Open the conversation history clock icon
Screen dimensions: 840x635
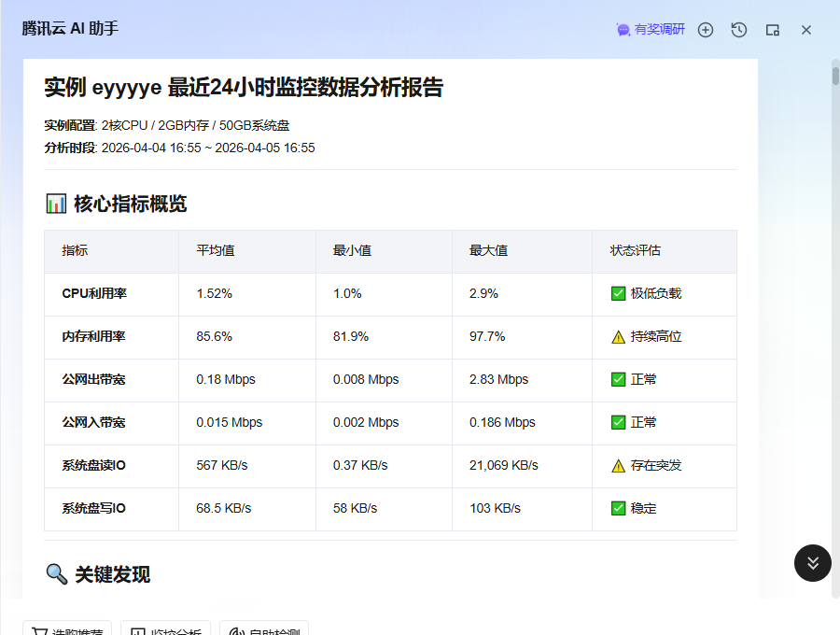[739, 30]
